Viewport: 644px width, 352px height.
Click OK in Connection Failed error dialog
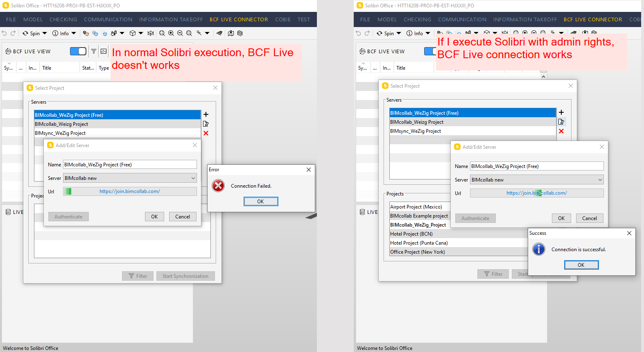coord(261,201)
